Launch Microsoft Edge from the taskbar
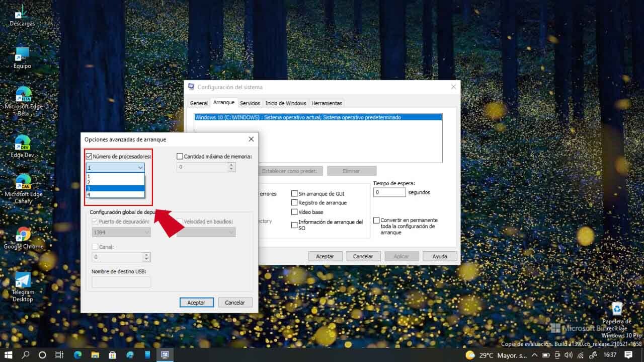 pos(77,355)
